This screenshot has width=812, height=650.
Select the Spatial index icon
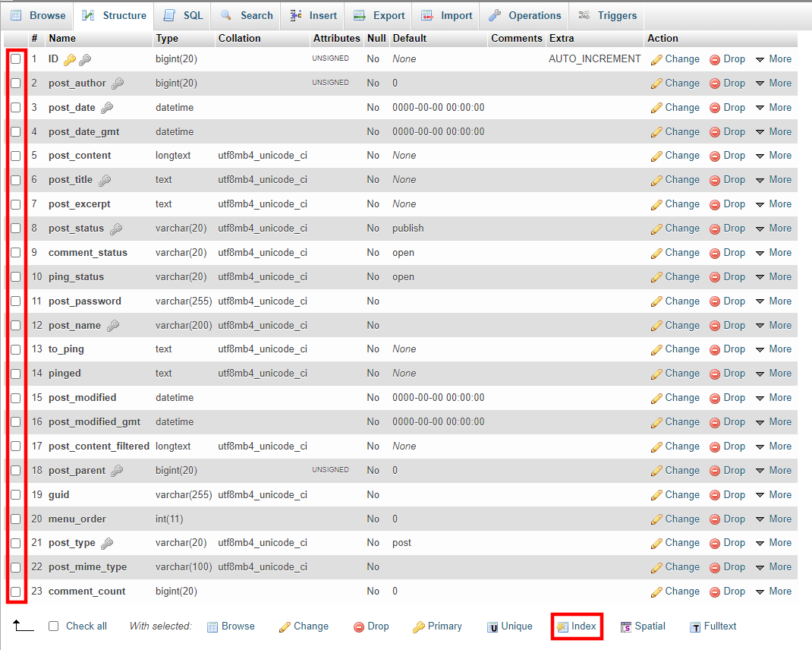click(643, 626)
